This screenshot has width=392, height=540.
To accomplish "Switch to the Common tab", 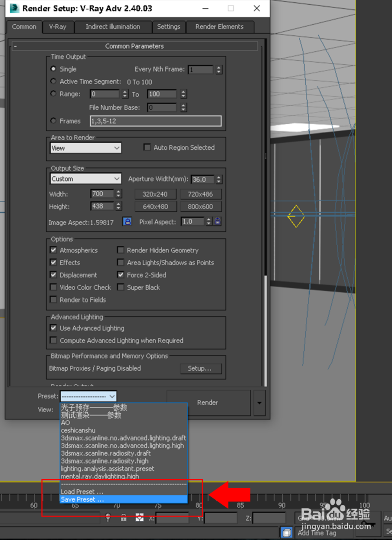I will (24, 27).
